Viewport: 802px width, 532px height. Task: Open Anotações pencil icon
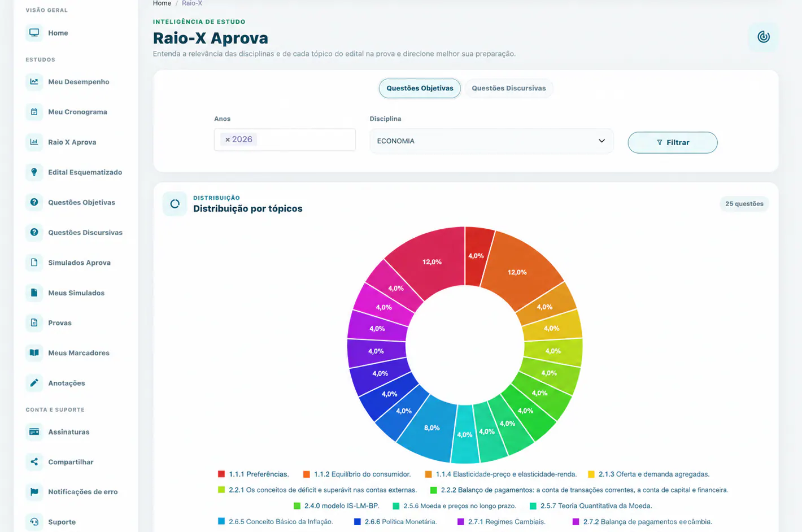tap(34, 383)
